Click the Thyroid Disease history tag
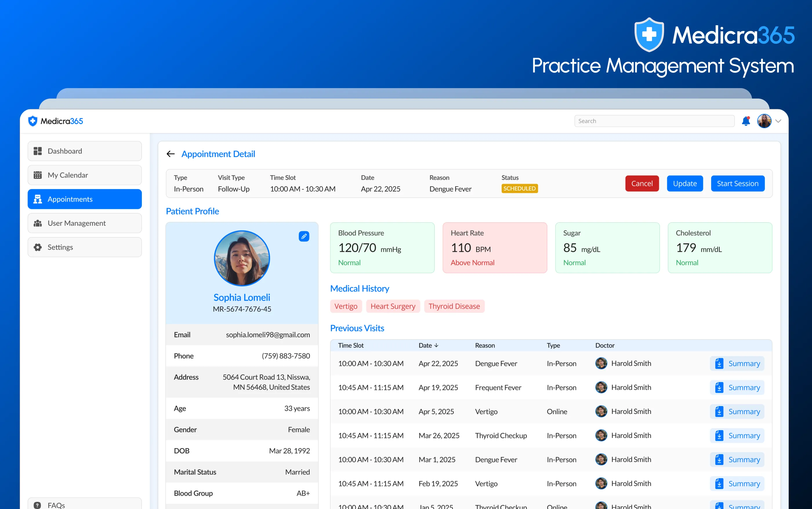The height and width of the screenshot is (509, 812). (454, 306)
